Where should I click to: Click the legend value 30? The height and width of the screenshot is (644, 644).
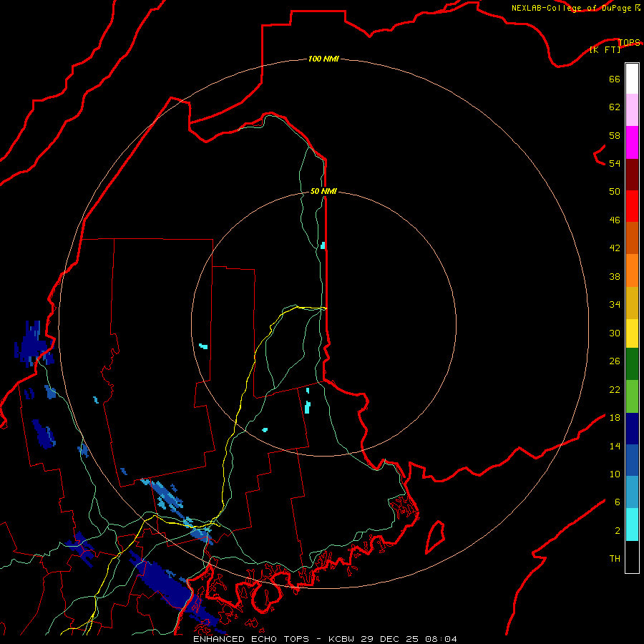pos(615,333)
